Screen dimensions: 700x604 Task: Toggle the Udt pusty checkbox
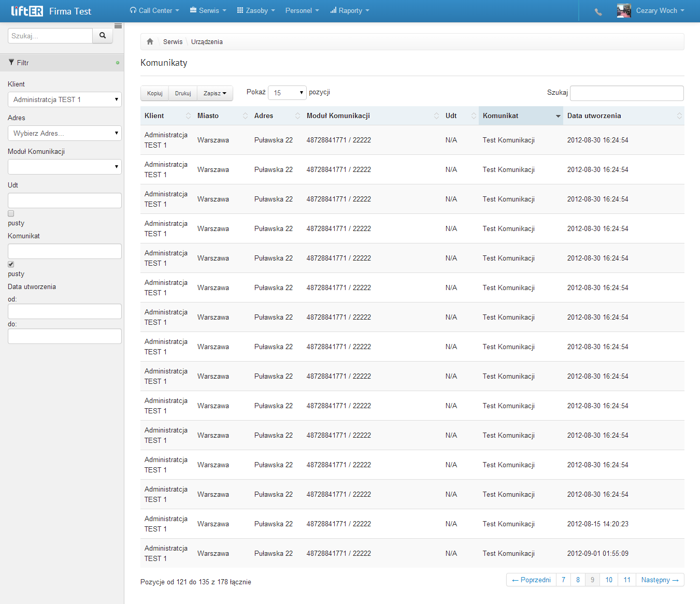pos(11,213)
